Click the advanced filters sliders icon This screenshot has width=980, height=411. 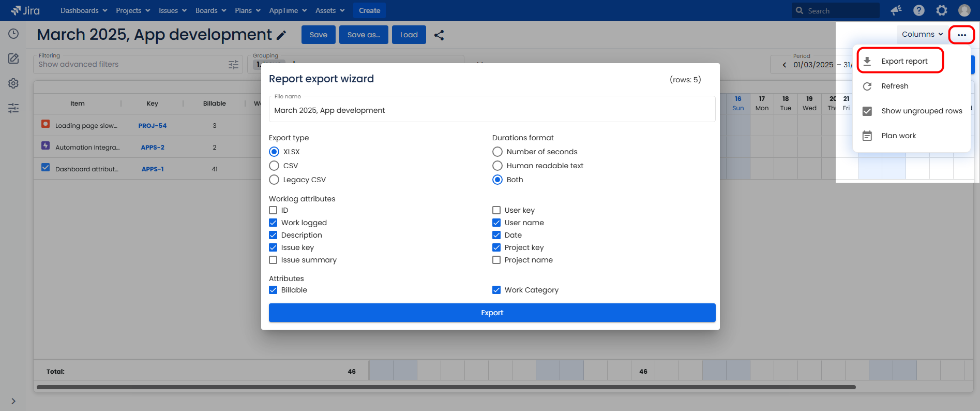click(x=234, y=64)
